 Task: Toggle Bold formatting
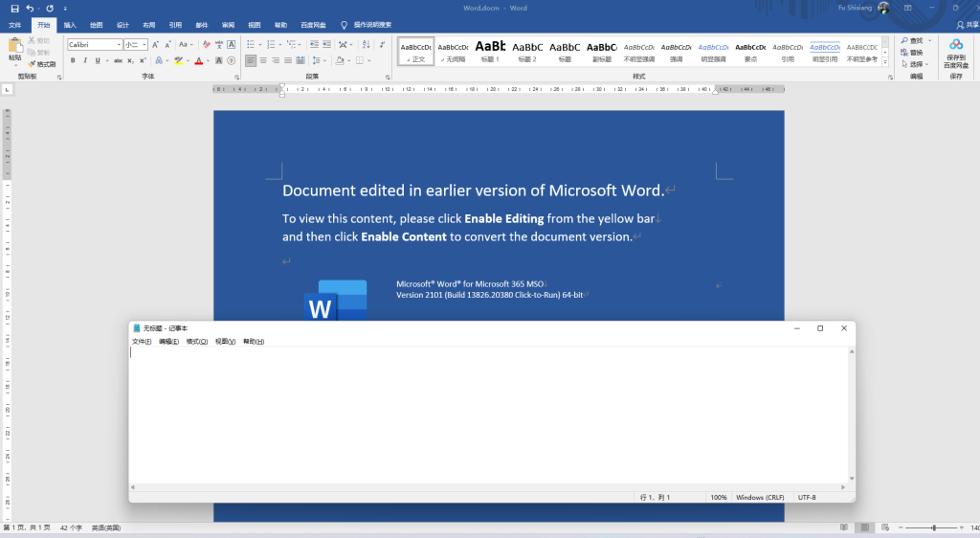tap(72, 60)
